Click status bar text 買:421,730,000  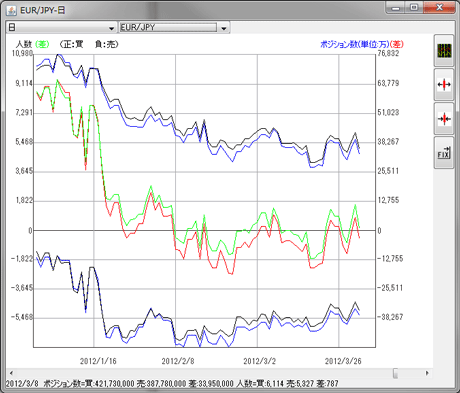coord(110,384)
